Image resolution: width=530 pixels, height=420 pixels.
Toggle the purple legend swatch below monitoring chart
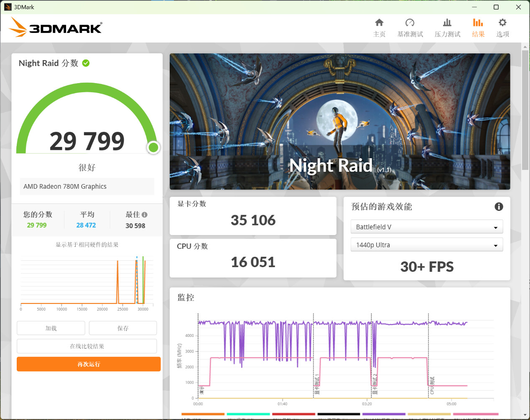point(384,414)
